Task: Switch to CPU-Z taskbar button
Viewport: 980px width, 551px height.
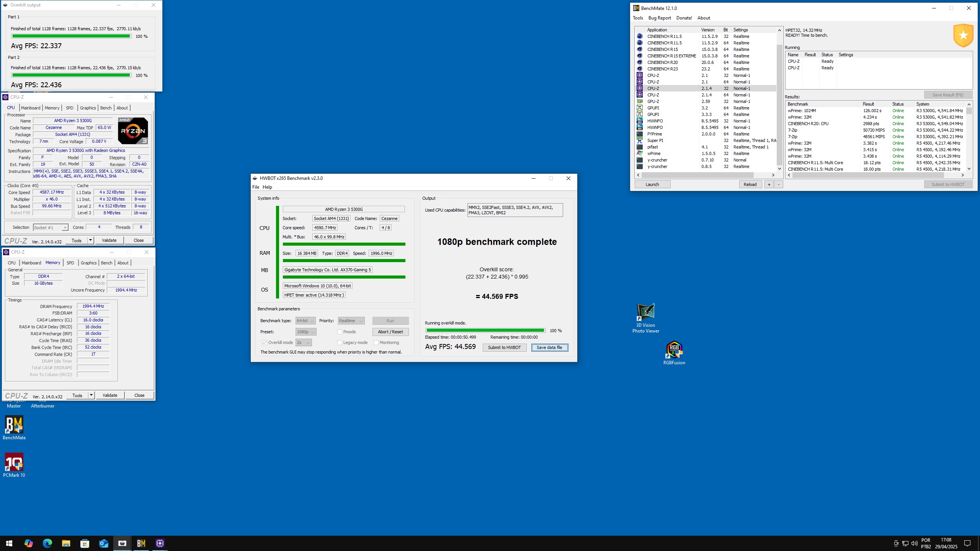Action: coord(160,543)
